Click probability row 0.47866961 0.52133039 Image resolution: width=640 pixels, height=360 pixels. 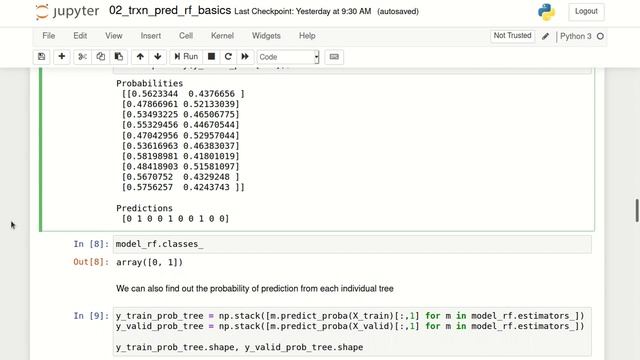click(x=180, y=104)
